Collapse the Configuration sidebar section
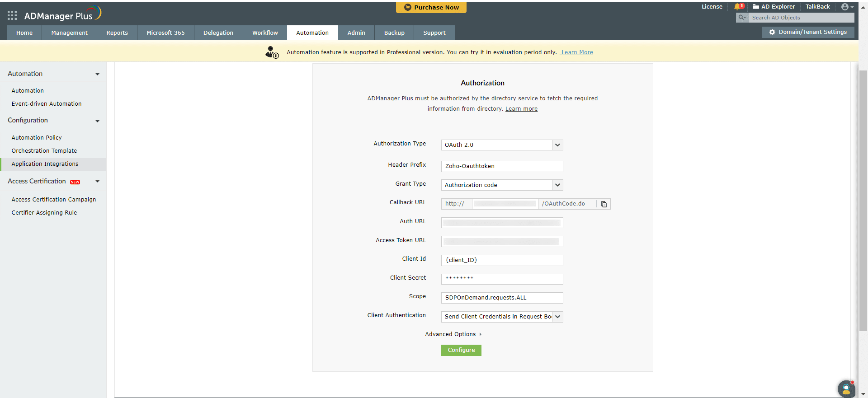Viewport: 868px width, 398px height. coord(97,121)
